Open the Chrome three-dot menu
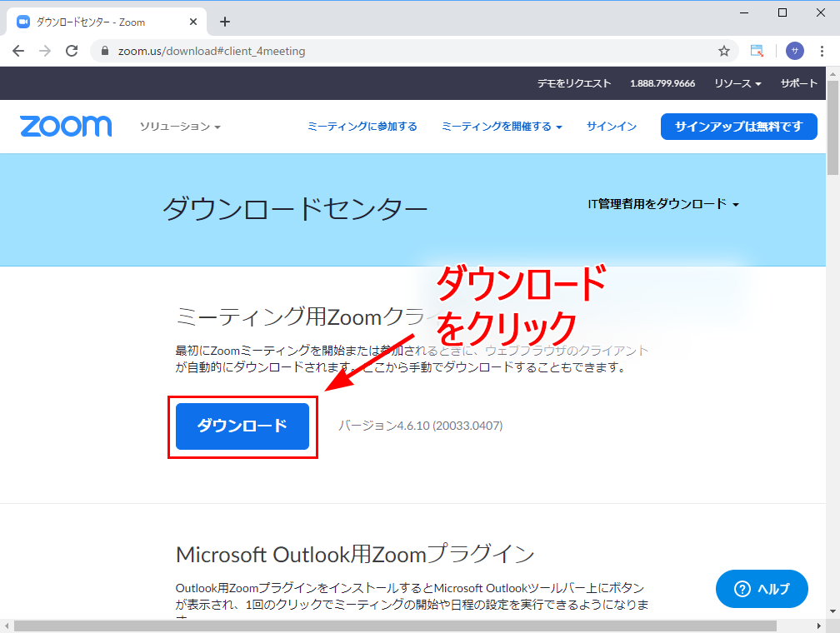 pyautogui.click(x=822, y=51)
